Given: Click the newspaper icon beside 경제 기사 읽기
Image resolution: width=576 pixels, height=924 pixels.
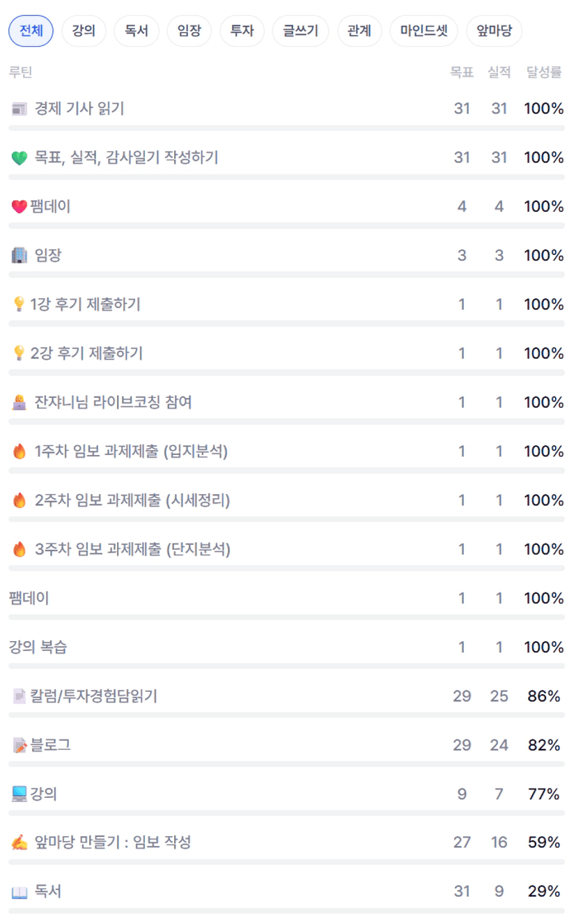Looking at the screenshot, I should coord(19,109).
